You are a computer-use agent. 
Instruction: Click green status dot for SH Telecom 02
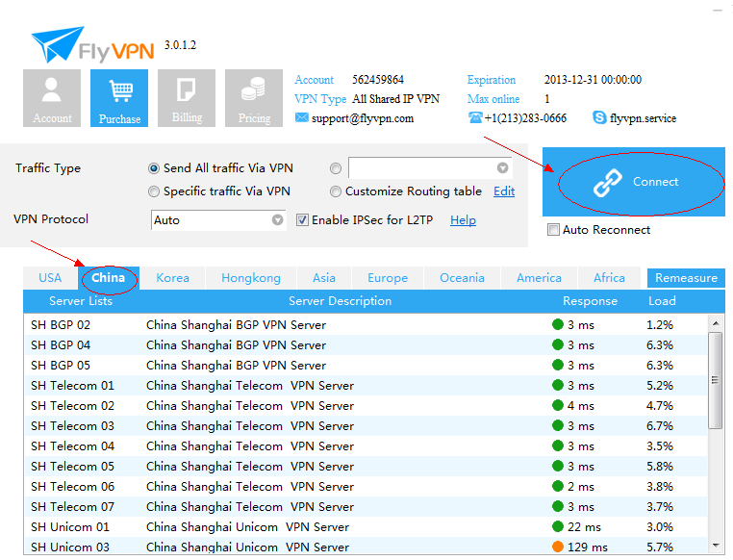(557, 405)
